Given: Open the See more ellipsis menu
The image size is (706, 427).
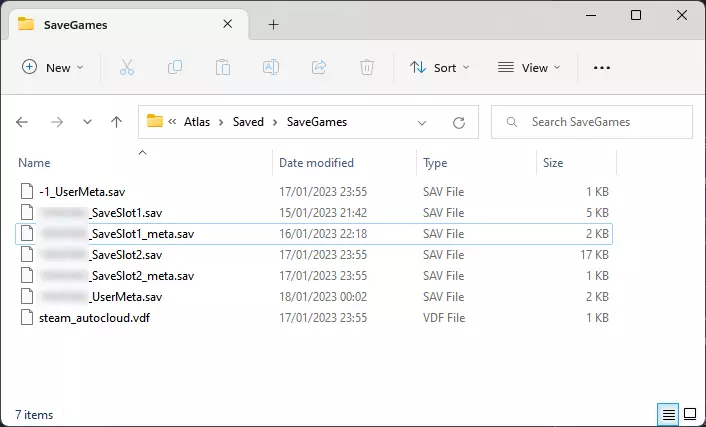Looking at the screenshot, I should (601, 68).
